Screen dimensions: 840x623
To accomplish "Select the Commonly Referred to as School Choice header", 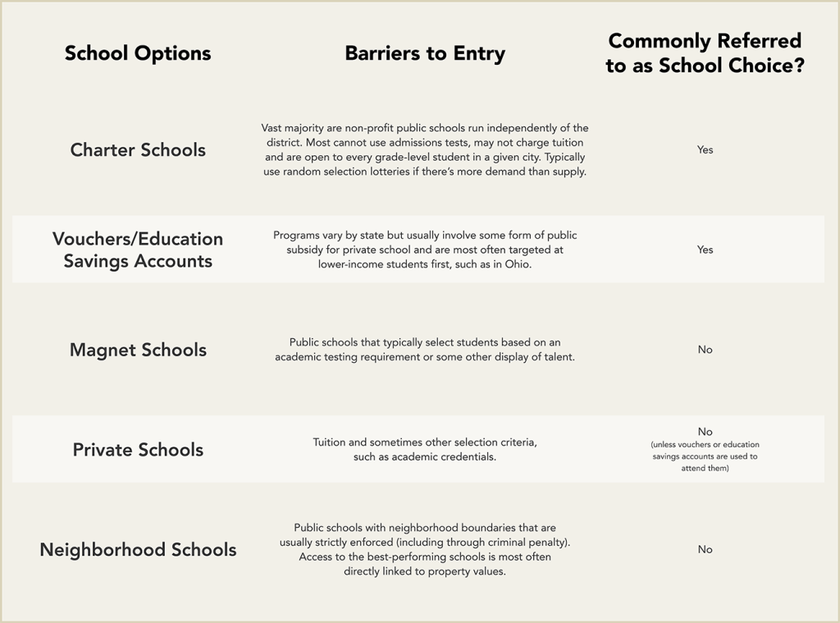I will pyautogui.click(x=705, y=53).
